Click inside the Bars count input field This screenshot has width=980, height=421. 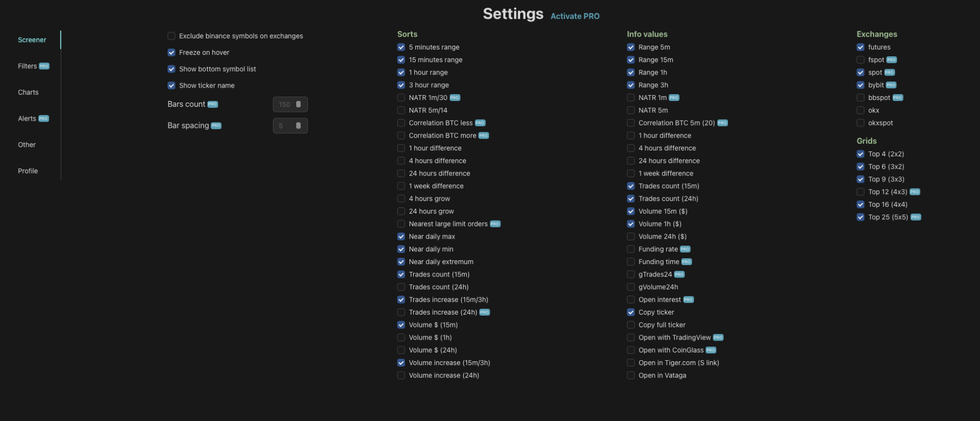[284, 104]
